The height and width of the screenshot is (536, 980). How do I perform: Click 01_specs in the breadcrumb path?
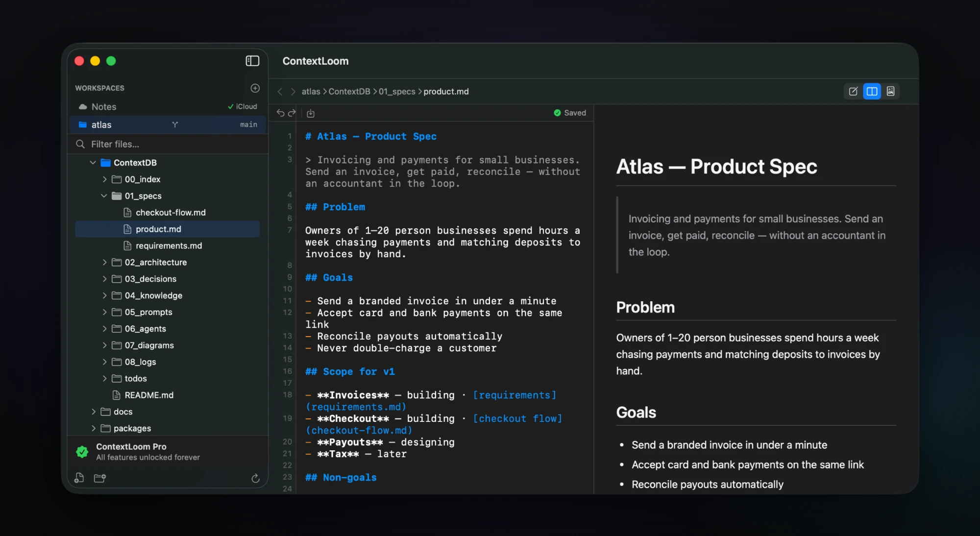[397, 92]
